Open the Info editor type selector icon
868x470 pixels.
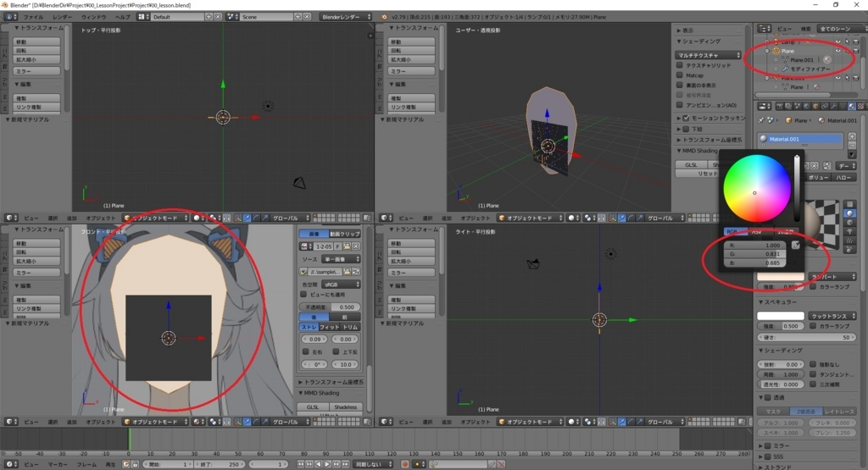click(11, 17)
